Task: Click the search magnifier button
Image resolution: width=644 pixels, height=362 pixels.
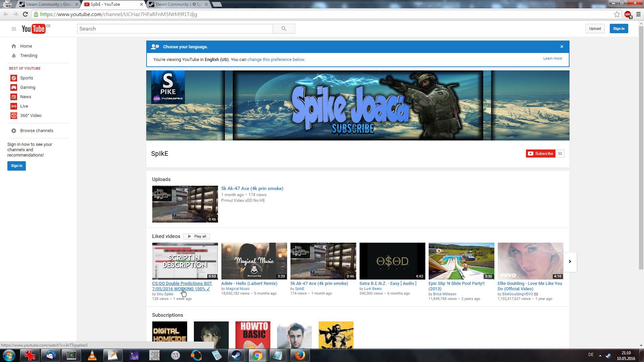Action: pos(284,29)
